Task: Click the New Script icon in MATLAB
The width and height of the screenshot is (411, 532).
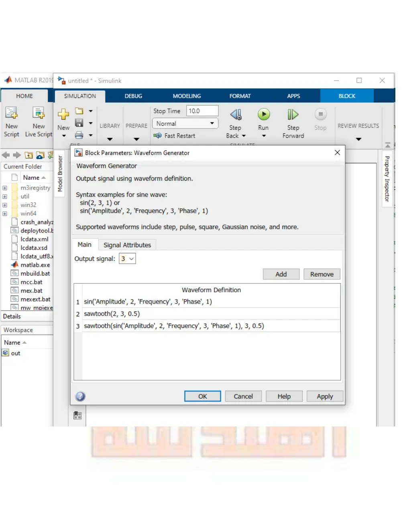Action: coord(11,113)
